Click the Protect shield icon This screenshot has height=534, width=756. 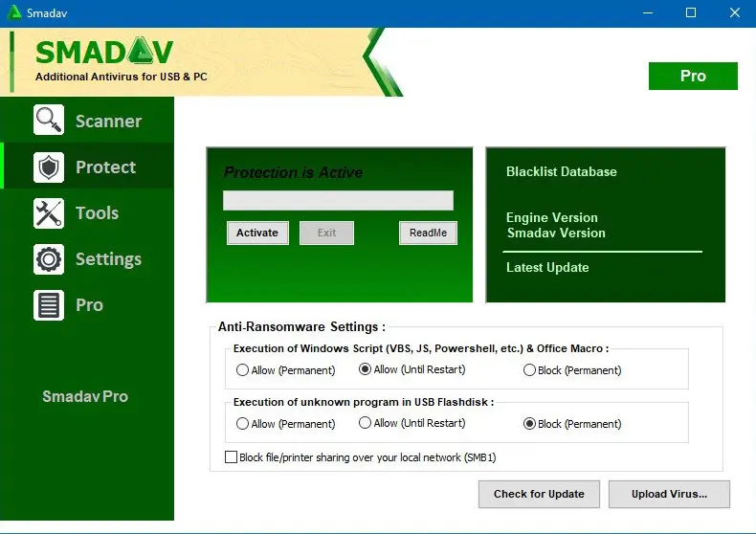click(x=49, y=167)
